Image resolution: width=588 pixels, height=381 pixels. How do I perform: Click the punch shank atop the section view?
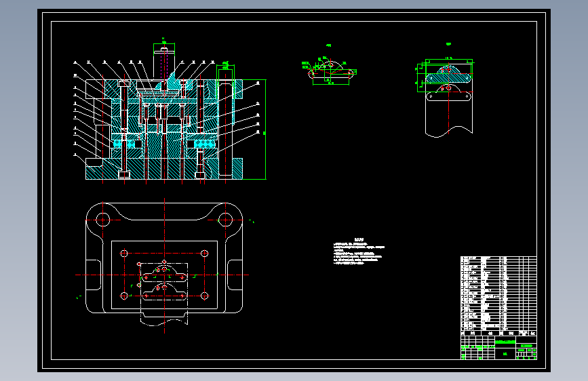point(164,63)
